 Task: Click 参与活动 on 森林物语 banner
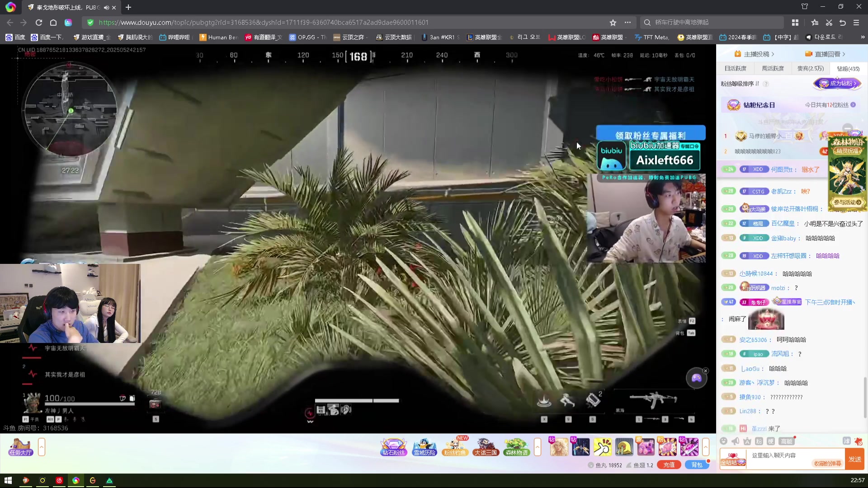[848, 202]
